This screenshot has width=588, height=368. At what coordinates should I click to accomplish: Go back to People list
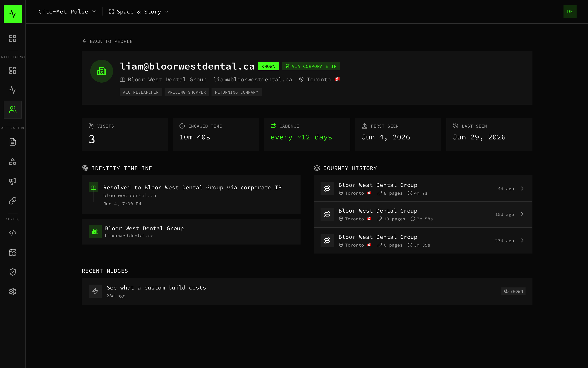[107, 41]
